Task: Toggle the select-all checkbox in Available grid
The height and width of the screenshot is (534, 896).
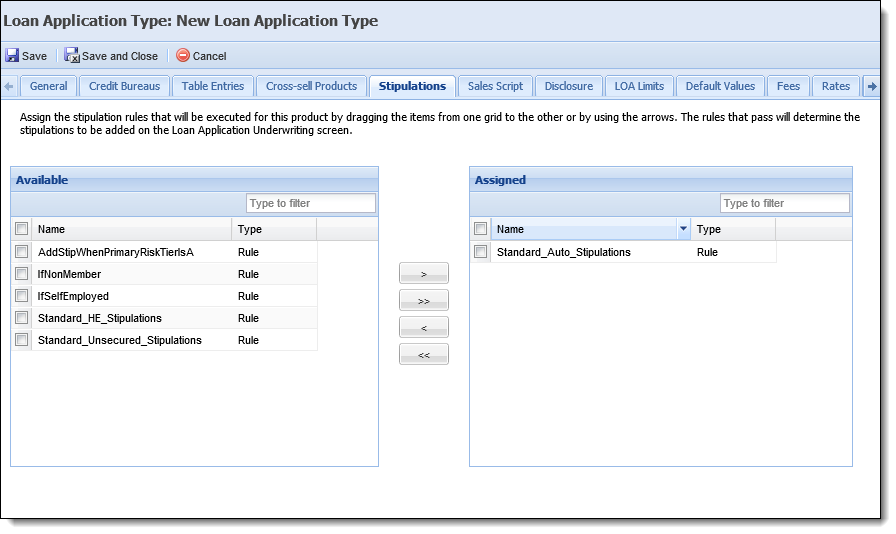Action: (x=22, y=229)
